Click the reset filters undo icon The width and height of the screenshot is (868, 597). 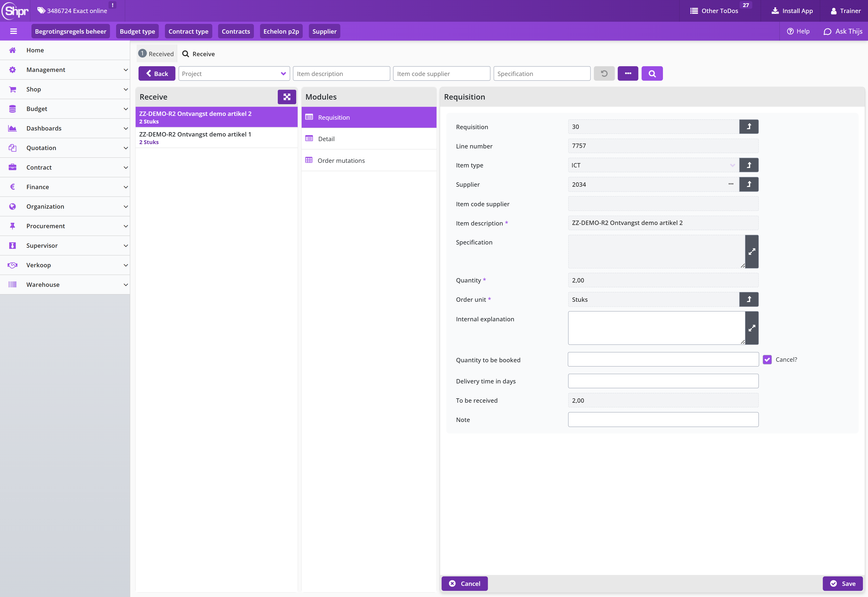[604, 74]
